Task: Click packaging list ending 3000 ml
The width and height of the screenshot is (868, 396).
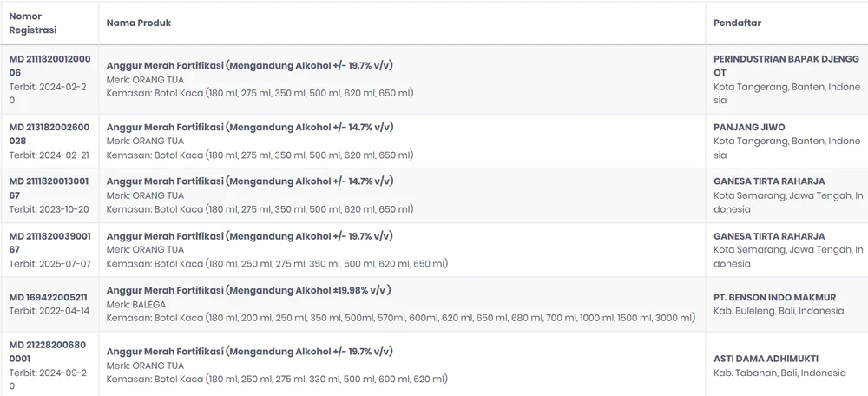Action: tap(401, 318)
